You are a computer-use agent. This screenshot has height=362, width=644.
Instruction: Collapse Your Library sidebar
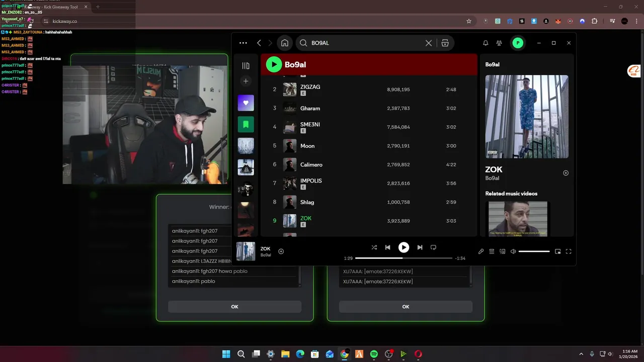click(246, 65)
